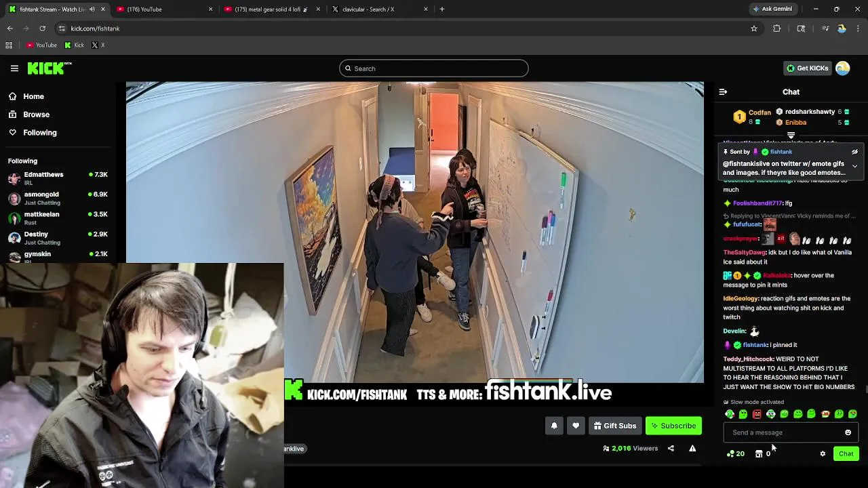868x488 pixels.
Task: Expand the pinned fishtank message chevron
Action: (854, 166)
